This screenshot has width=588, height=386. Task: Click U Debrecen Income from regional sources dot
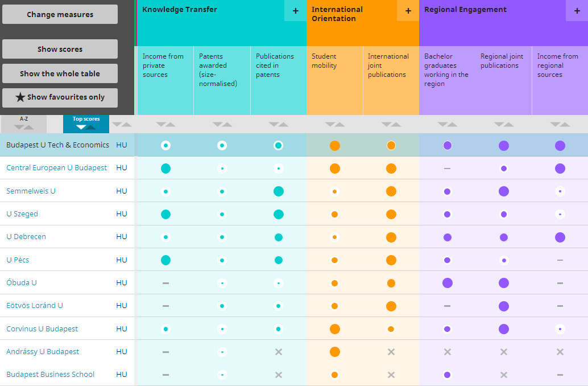560,237
